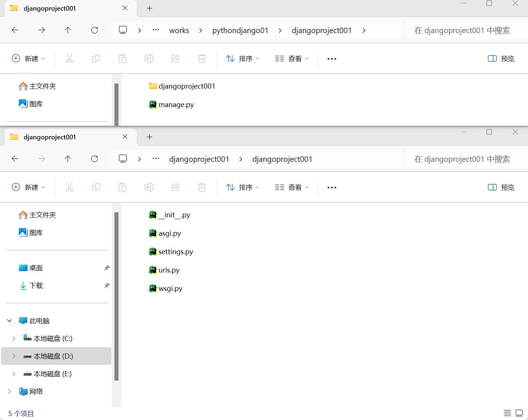The height and width of the screenshot is (420, 528).
Task: Expand 本地磁盘 (C:) in navigation tree
Action: tap(14, 338)
